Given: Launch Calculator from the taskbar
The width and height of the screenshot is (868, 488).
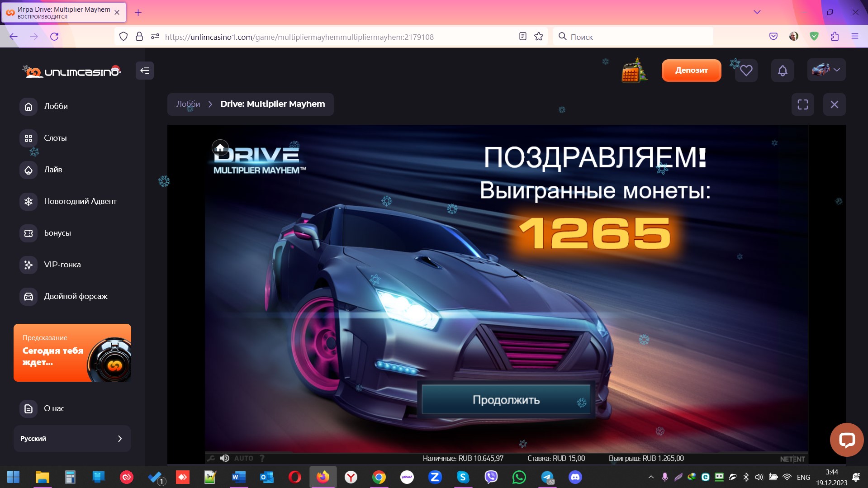Looking at the screenshot, I should [70, 477].
